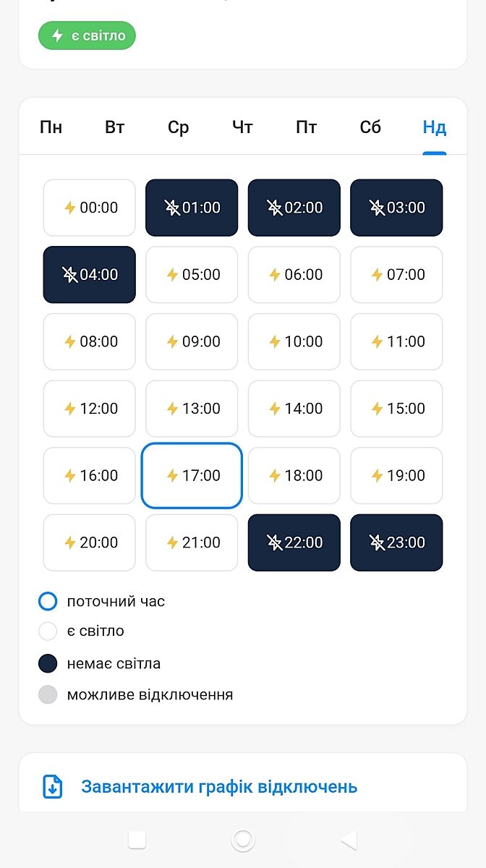Tap the lightning icon at 17:00

pos(172,475)
